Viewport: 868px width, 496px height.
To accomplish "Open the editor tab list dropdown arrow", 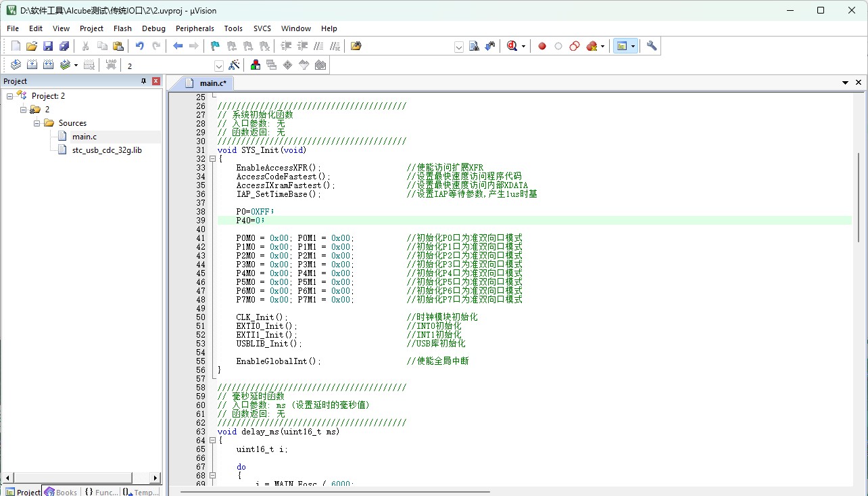I will click(845, 83).
